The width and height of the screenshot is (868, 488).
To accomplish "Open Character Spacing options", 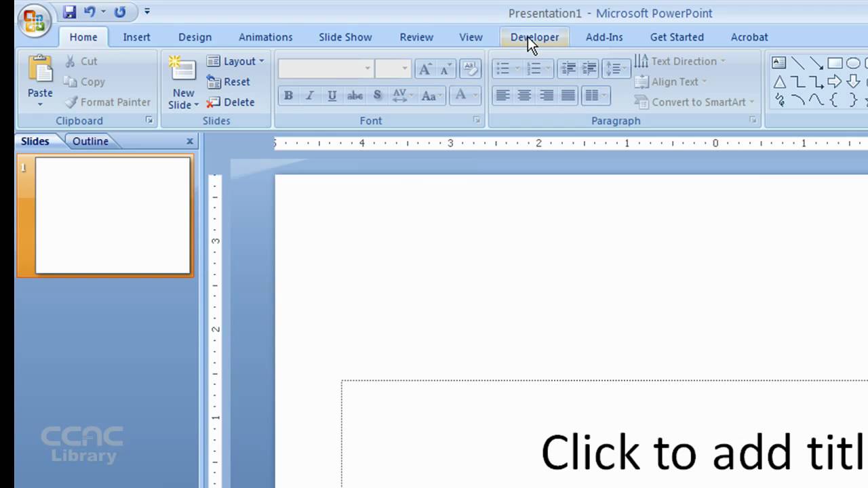I will click(402, 96).
